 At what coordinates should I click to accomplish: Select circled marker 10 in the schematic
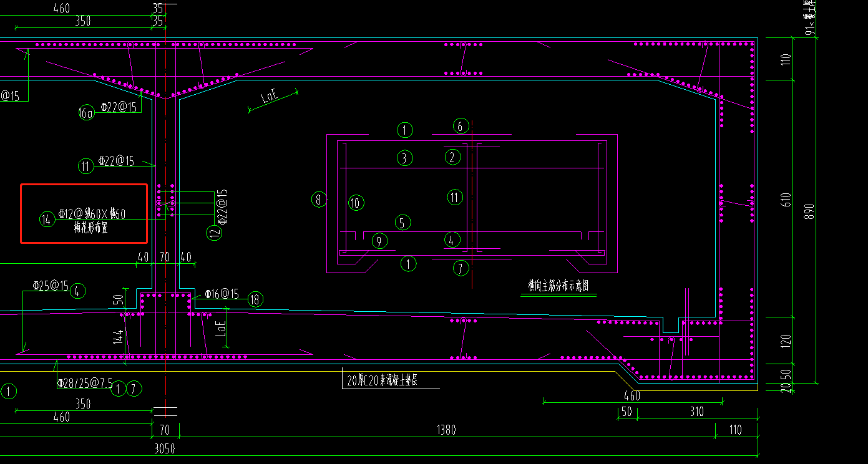coord(356,203)
